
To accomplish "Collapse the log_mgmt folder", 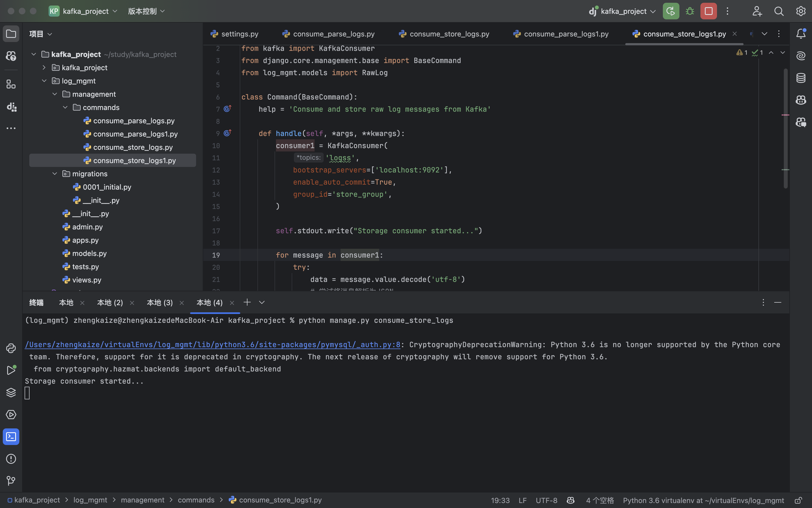I will tap(44, 81).
